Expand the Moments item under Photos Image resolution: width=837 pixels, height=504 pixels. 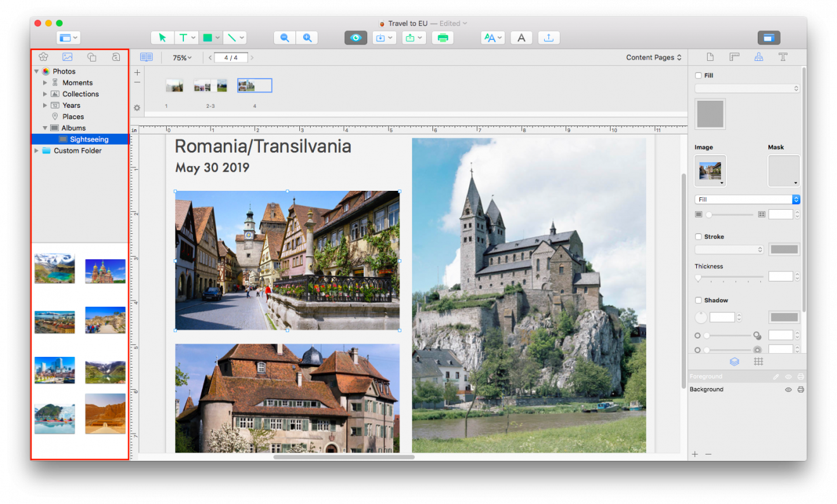pyautogui.click(x=44, y=82)
